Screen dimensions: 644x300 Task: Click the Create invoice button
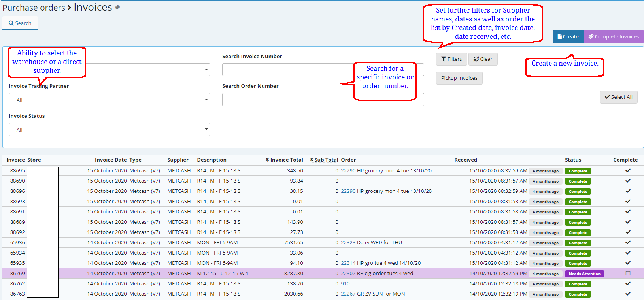568,36
